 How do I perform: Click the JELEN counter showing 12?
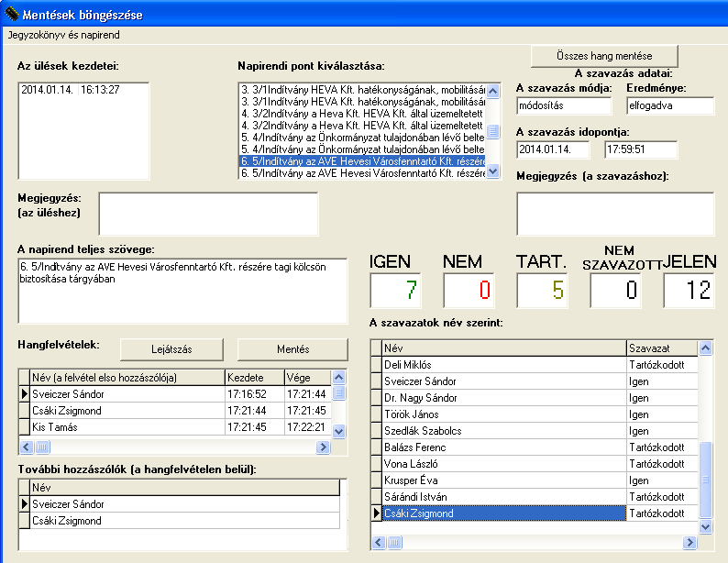pyautogui.click(x=689, y=290)
